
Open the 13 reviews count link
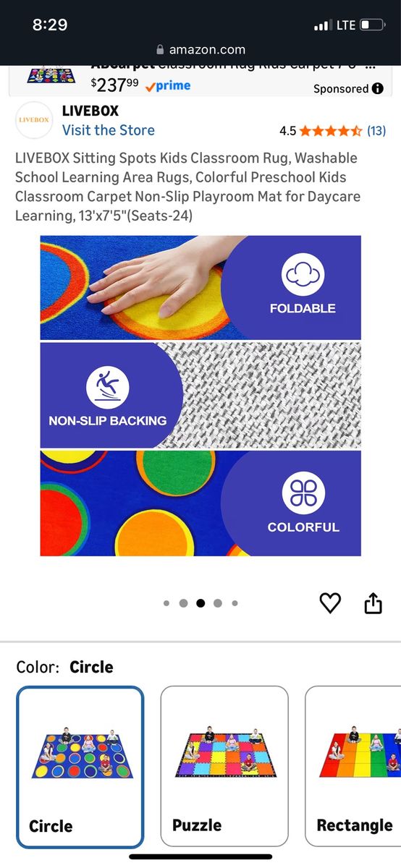376,131
